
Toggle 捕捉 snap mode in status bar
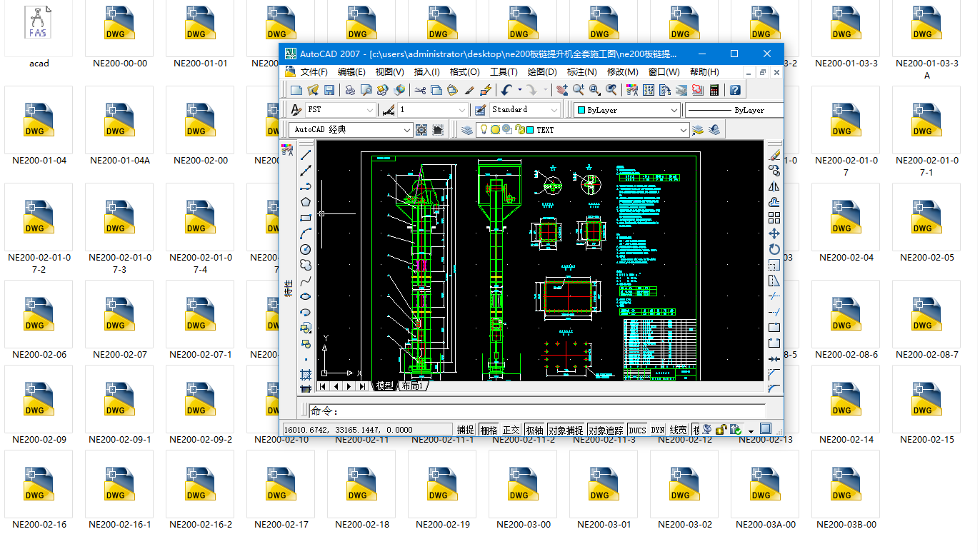(x=465, y=430)
